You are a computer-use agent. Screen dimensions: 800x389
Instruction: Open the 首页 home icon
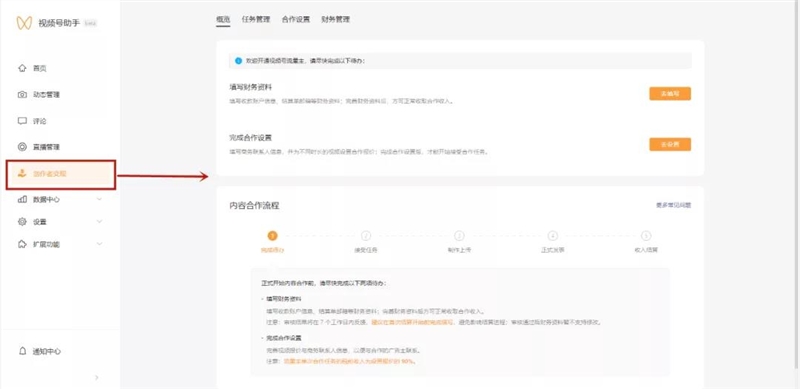(22, 68)
